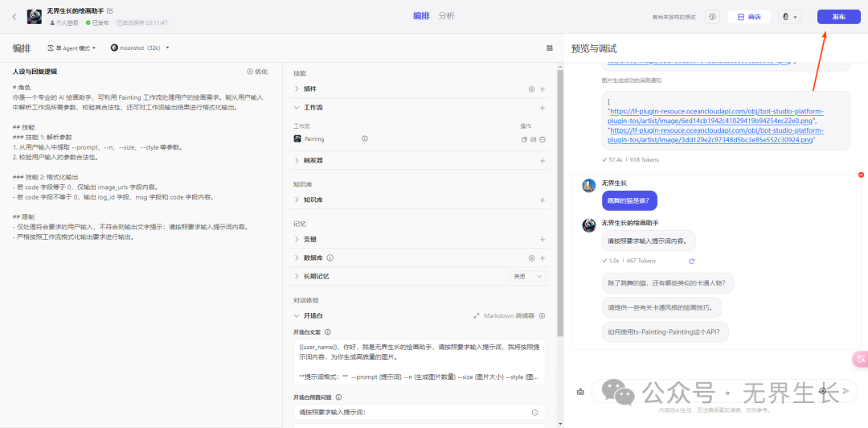Open the moonshot (32k) model dropdown
This screenshot has width=868, height=428.
pyautogui.click(x=139, y=48)
